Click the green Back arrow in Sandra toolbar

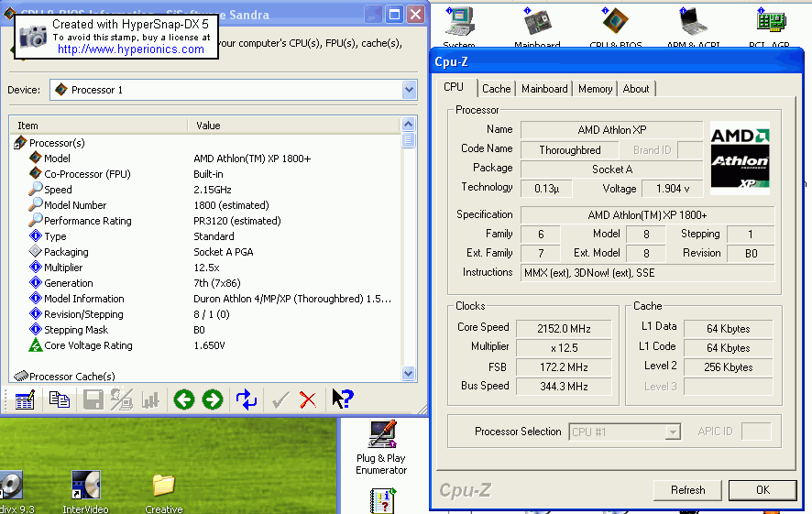184,399
